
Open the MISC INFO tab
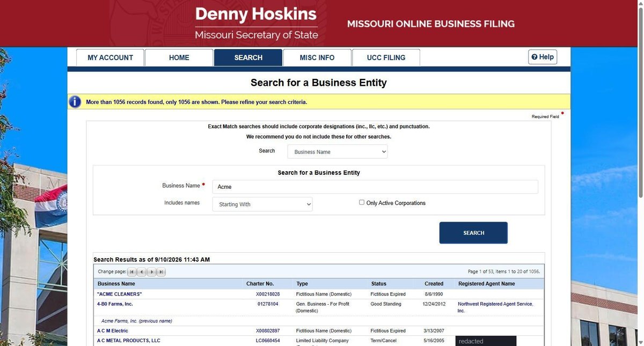317,57
